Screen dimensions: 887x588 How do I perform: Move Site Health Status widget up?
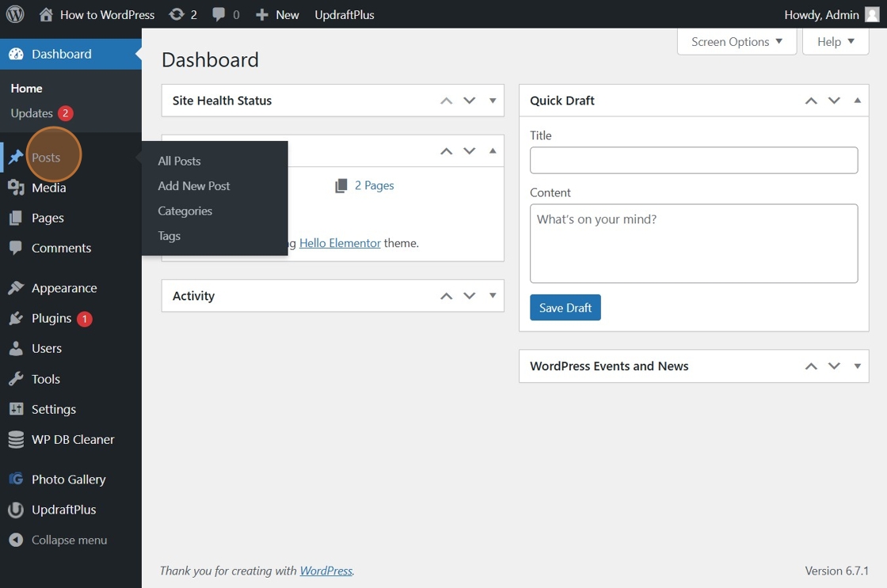pos(447,101)
